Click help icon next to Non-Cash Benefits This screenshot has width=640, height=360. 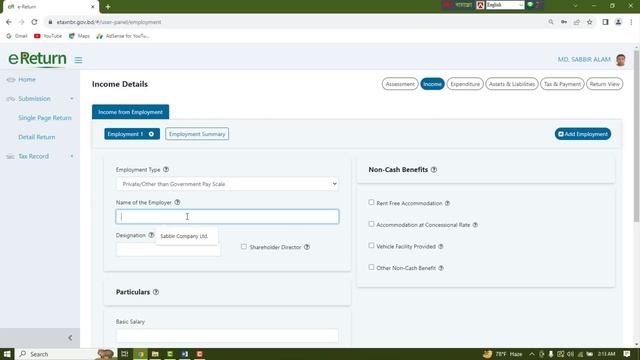tap(434, 169)
